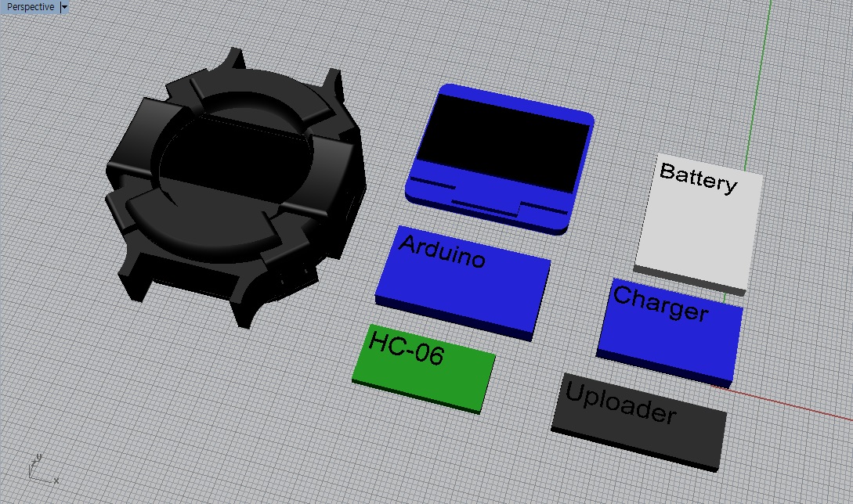The image size is (853, 504).
Task: Select the blue Charger block
Action: (670, 333)
